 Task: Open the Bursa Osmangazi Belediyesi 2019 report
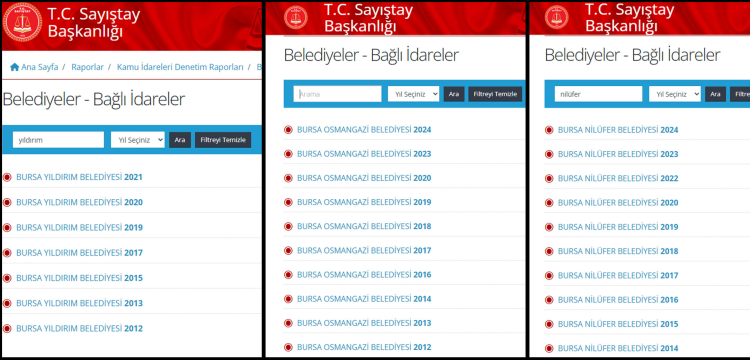point(364,202)
